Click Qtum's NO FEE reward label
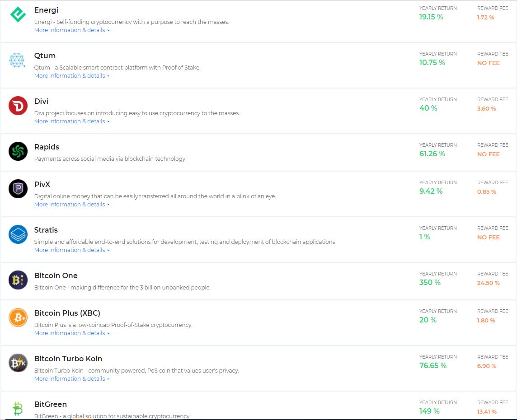517x420 pixels. (x=489, y=63)
